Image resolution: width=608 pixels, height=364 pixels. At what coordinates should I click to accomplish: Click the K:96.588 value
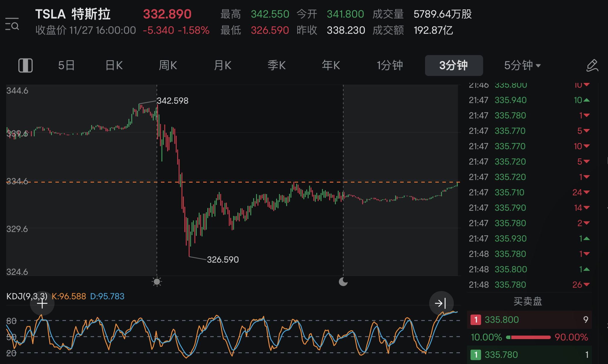point(69,296)
